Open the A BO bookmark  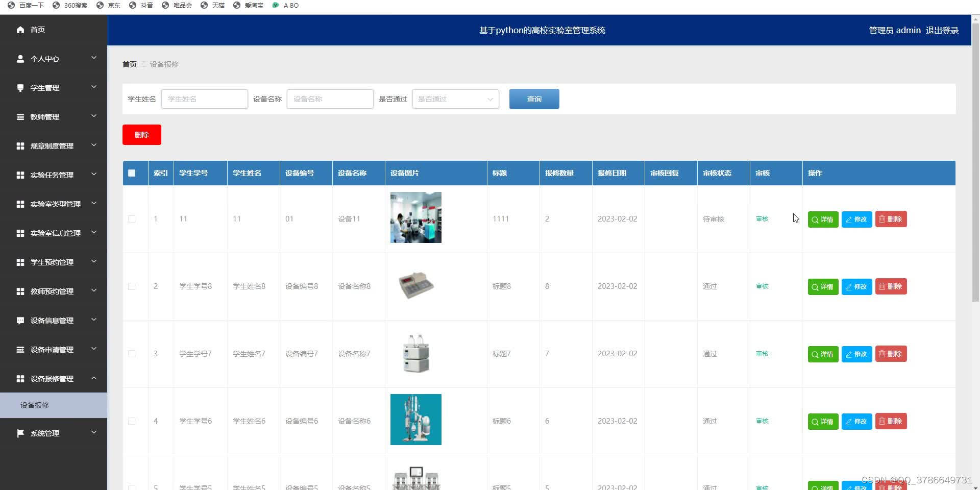pyautogui.click(x=285, y=5)
